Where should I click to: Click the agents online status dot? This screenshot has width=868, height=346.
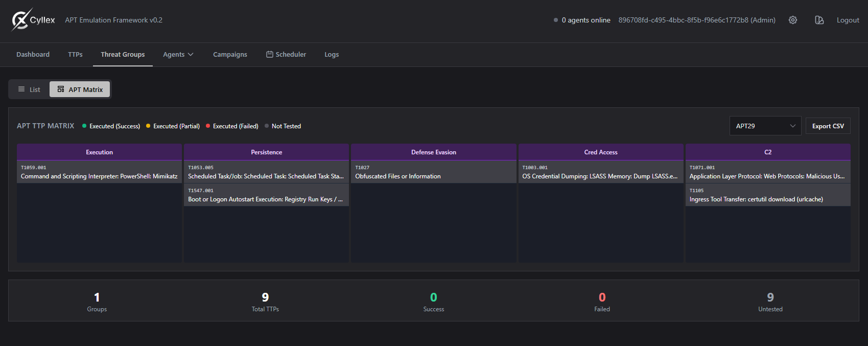click(556, 20)
